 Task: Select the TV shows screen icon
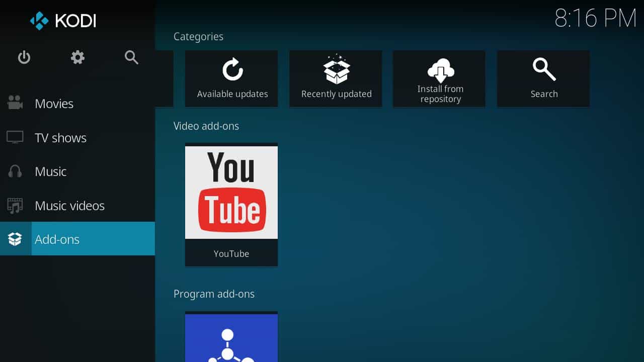15,137
